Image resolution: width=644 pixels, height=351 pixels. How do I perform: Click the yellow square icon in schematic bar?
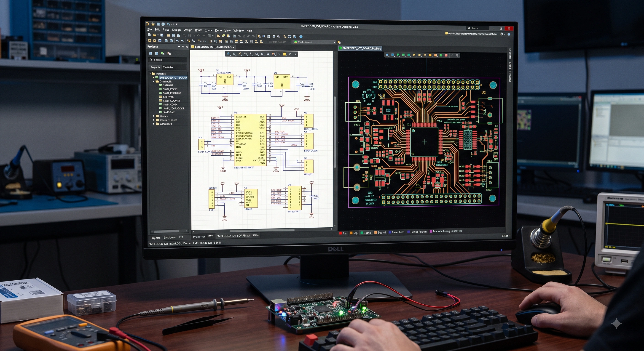[x=284, y=54]
